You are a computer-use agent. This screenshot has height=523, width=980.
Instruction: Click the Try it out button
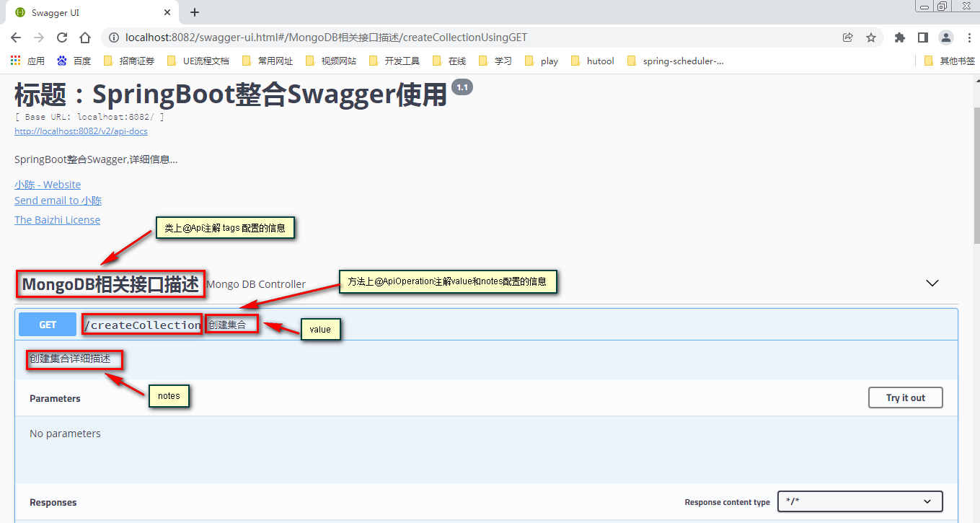pos(906,397)
